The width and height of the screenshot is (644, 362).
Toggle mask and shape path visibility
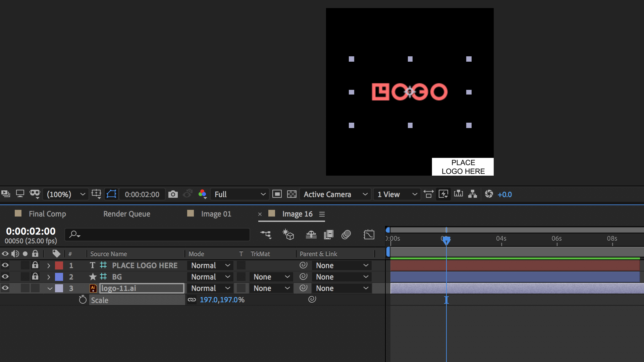pos(111,194)
